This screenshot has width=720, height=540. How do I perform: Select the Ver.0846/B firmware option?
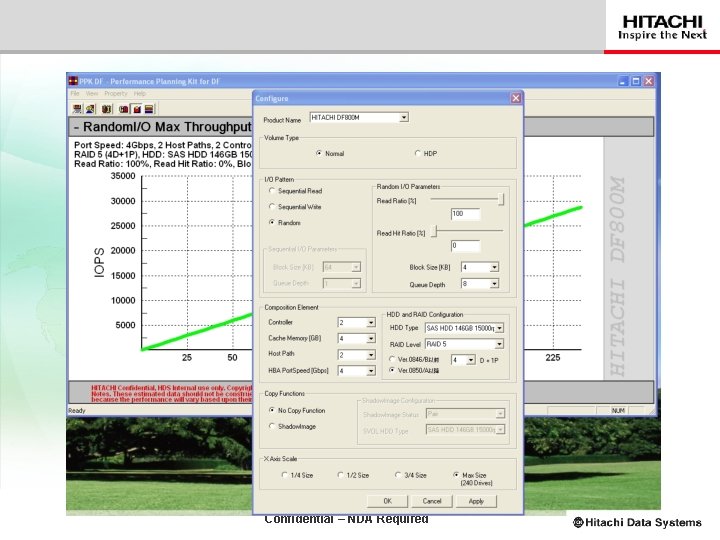(x=392, y=359)
